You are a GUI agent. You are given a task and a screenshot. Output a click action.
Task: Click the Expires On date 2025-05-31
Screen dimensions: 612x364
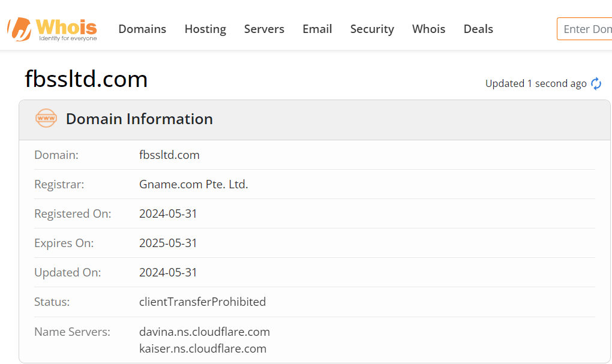[168, 243]
